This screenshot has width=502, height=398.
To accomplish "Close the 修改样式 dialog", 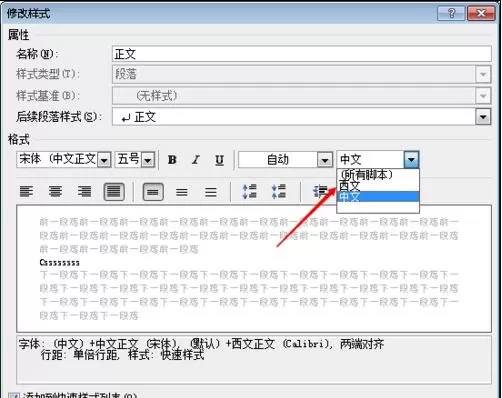I will [x=481, y=13].
